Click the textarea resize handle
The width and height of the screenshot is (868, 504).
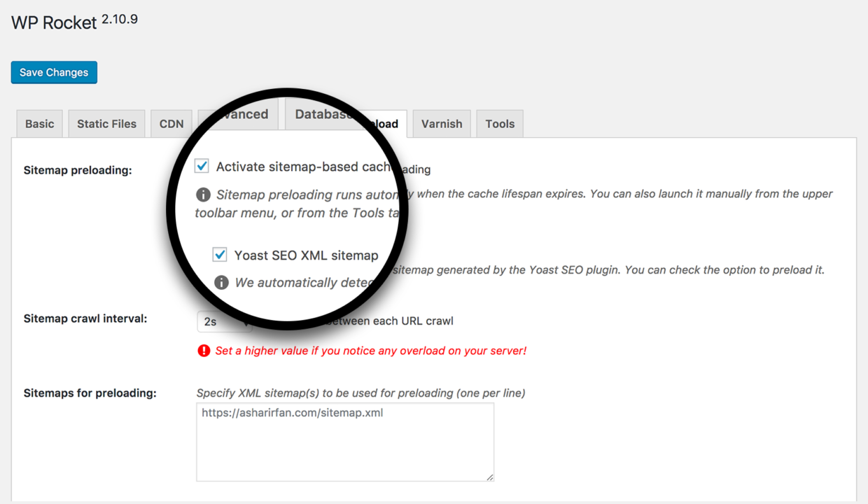[x=489, y=477]
